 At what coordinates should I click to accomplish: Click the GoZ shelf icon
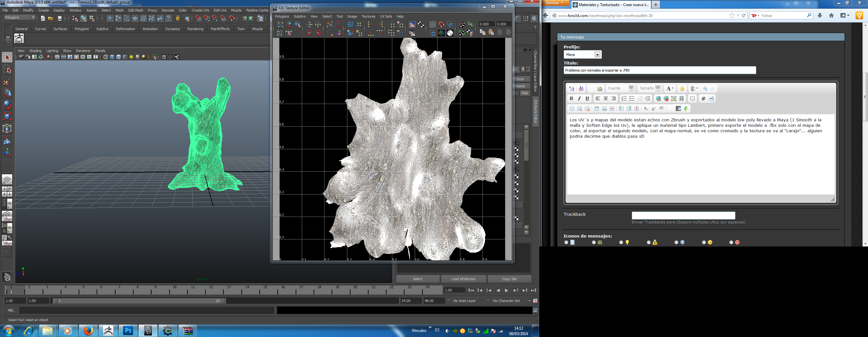click(19, 39)
